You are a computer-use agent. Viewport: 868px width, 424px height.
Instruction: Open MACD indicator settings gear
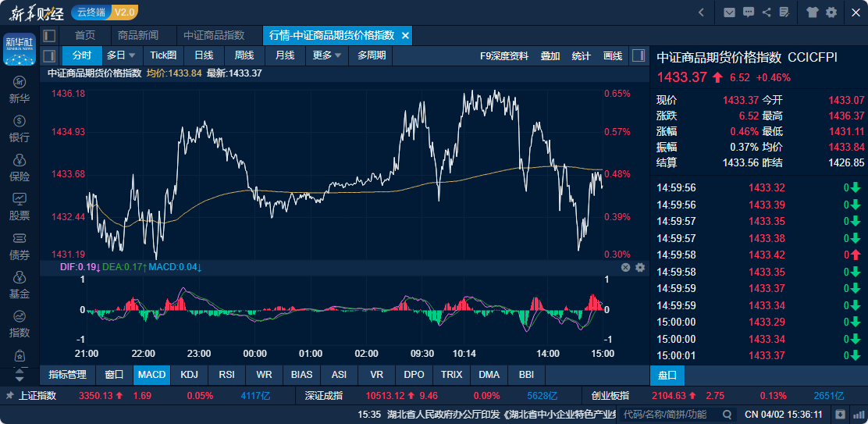[x=640, y=267]
